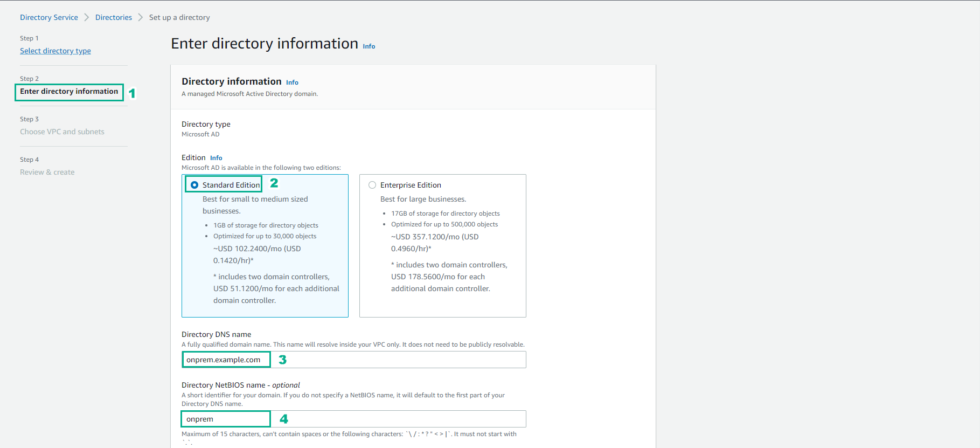Go to the Directories breadcrumb link
This screenshot has height=448, width=980.
114,17
